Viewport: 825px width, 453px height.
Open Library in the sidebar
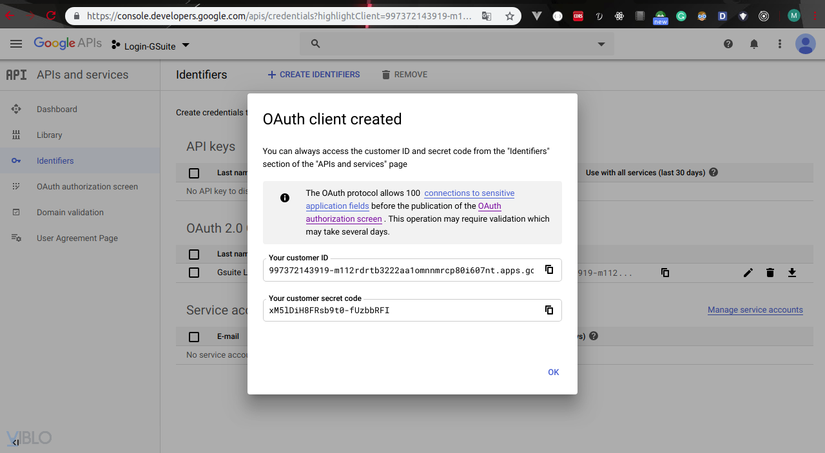coord(49,135)
